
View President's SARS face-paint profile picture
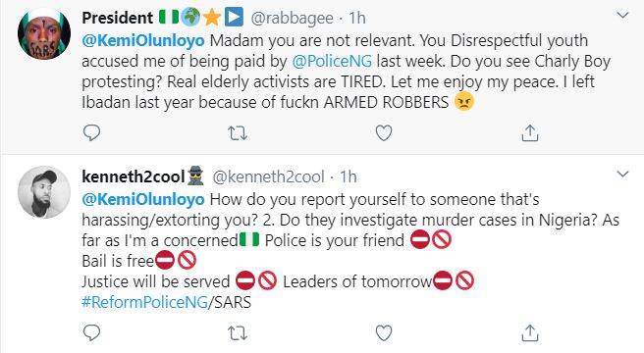tap(44, 33)
